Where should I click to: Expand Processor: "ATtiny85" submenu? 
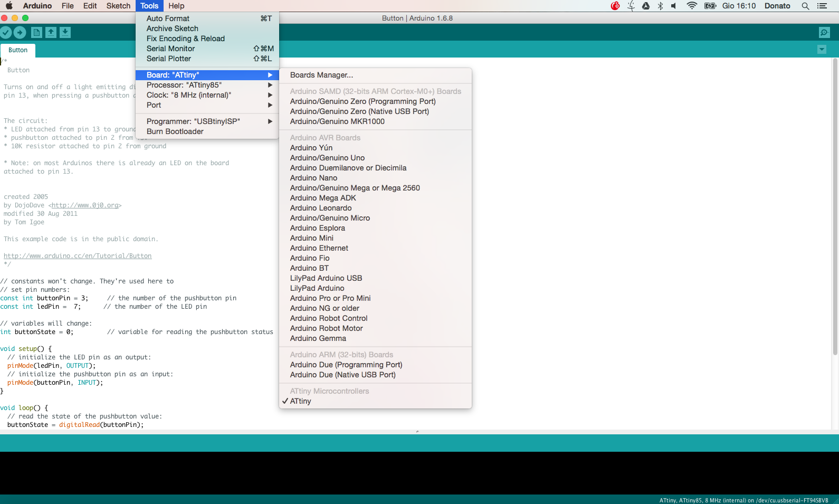(207, 85)
